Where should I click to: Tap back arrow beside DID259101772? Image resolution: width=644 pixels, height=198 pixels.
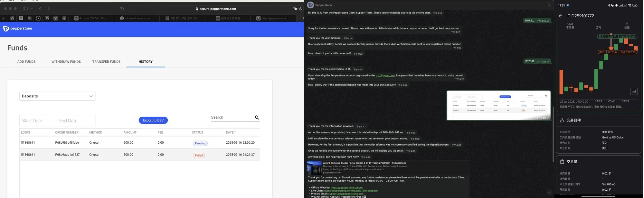[560, 16]
